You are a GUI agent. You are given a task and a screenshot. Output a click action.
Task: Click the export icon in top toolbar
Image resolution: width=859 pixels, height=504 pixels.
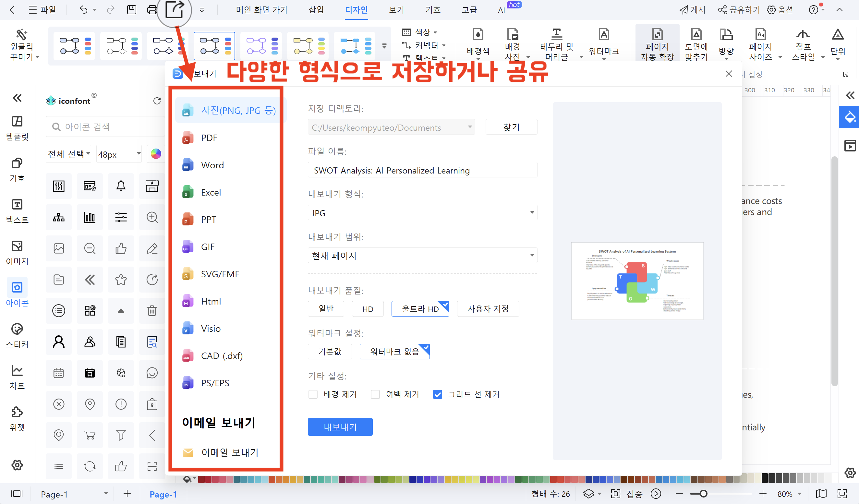tap(174, 9)
